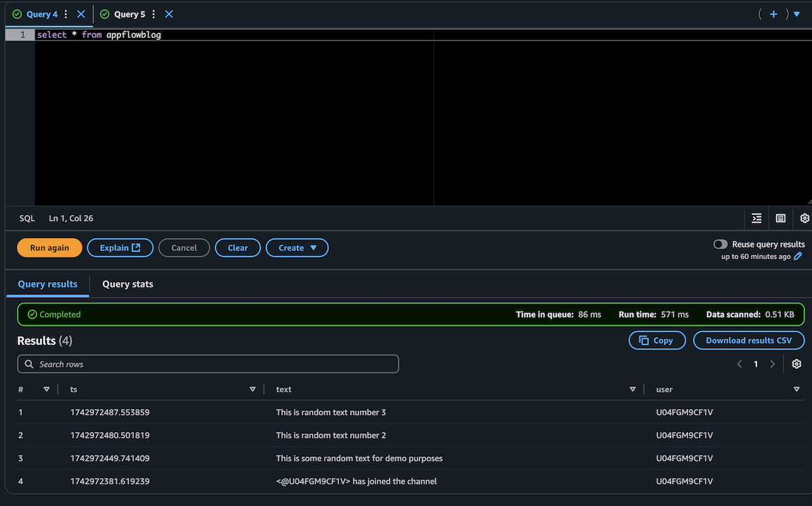The image size is (812, 506).
Task: Download results CSV
Action: pos(748,340)
